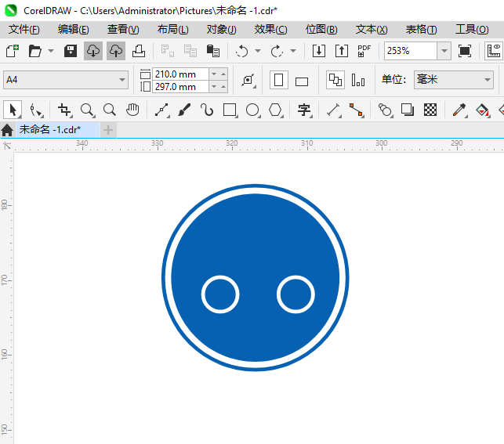Increase the page width with up stepper
This screenshot has width=504, height=444.
click(223, 74)
